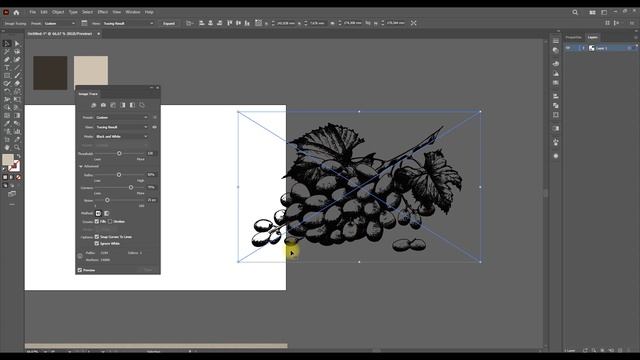The image size is (640, 360).
Task: Select the Overlapping method button
Action: (x=107, y=213)
